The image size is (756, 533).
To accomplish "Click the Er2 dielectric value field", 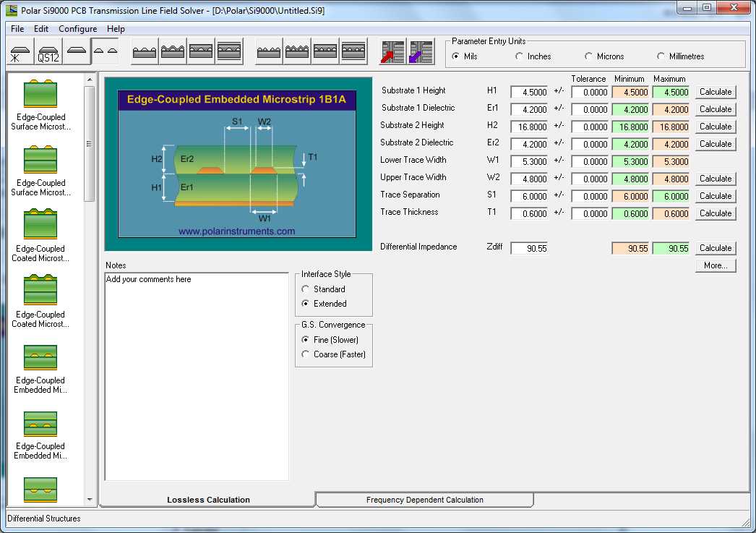I will [x=529, y=144].
